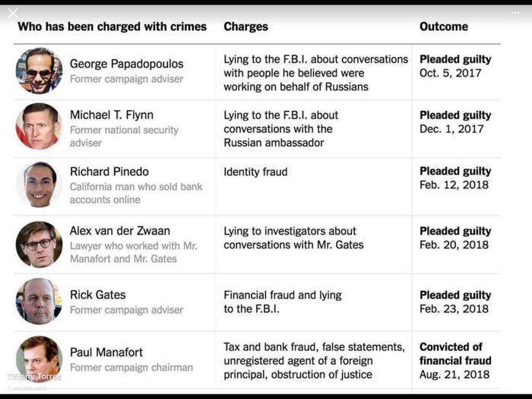Click the Michael T. Flynn name text
Image resolution: width=532 pixels, height=399 pixels.
(x=112, y=116)
